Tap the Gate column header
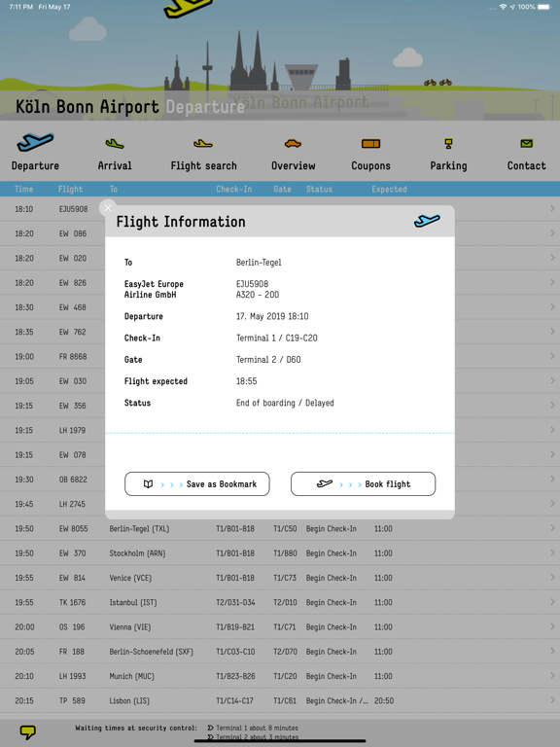 pos(282,189)
